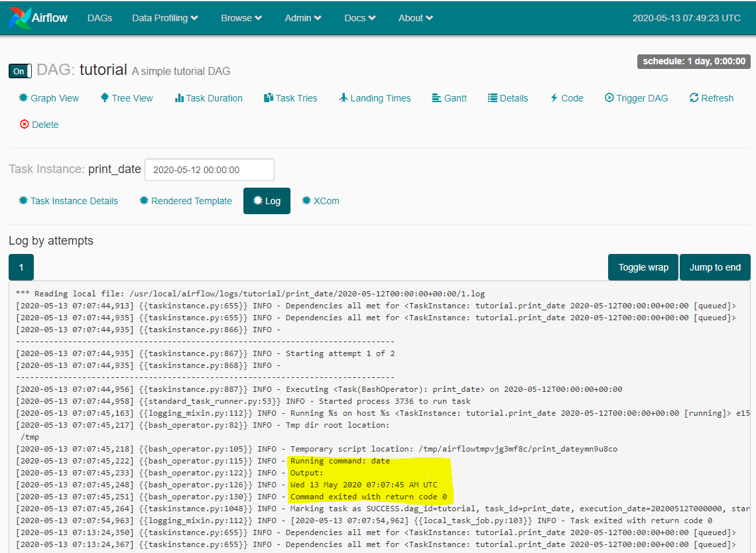Click the Details list icon
Screen dimensions: 756x553
(492, 98)
